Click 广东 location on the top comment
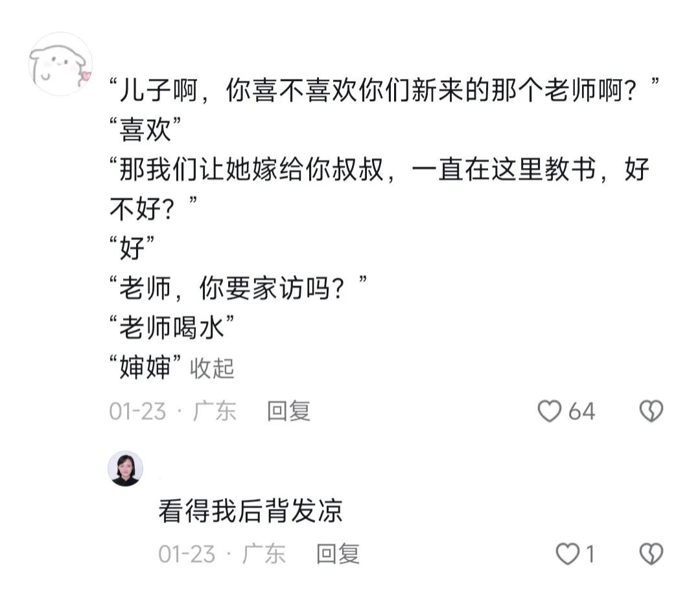Image resolution: width=700 pixels, height=596 pixels. tap(215, 411)
